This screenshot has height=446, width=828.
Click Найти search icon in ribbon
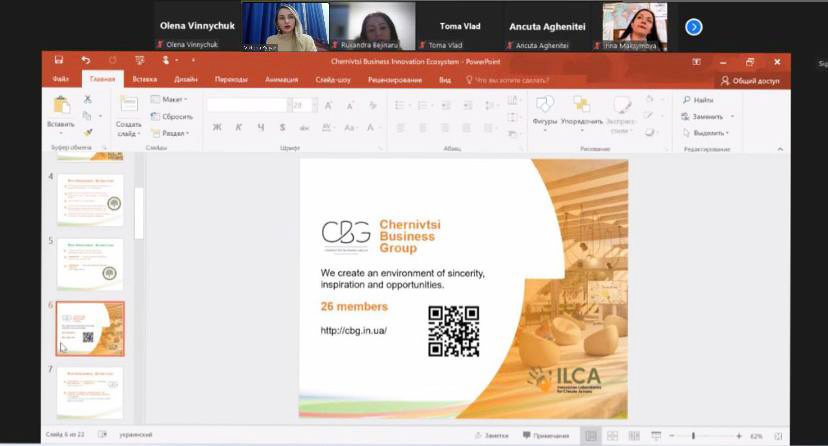point(699,100)
